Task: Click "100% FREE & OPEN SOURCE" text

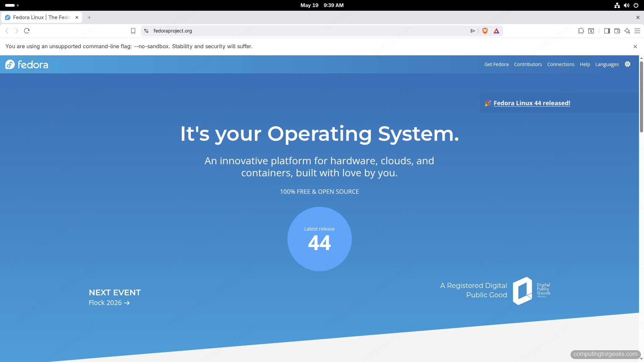Action: click(x=319, y=192)
